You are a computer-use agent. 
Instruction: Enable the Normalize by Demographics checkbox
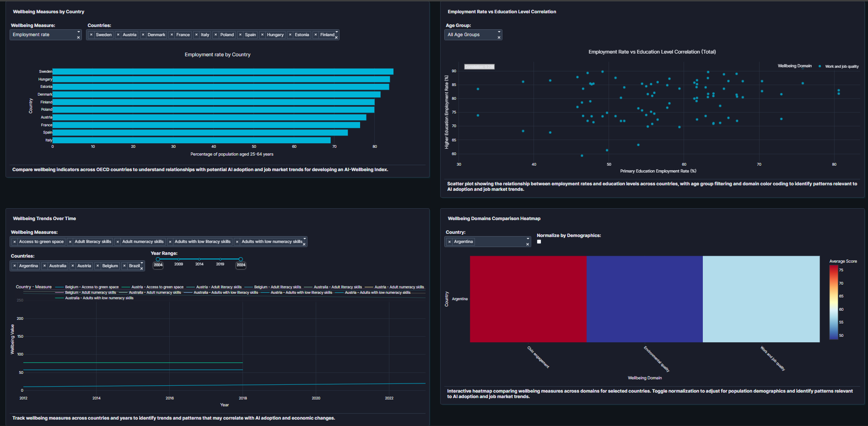point(539,242)
